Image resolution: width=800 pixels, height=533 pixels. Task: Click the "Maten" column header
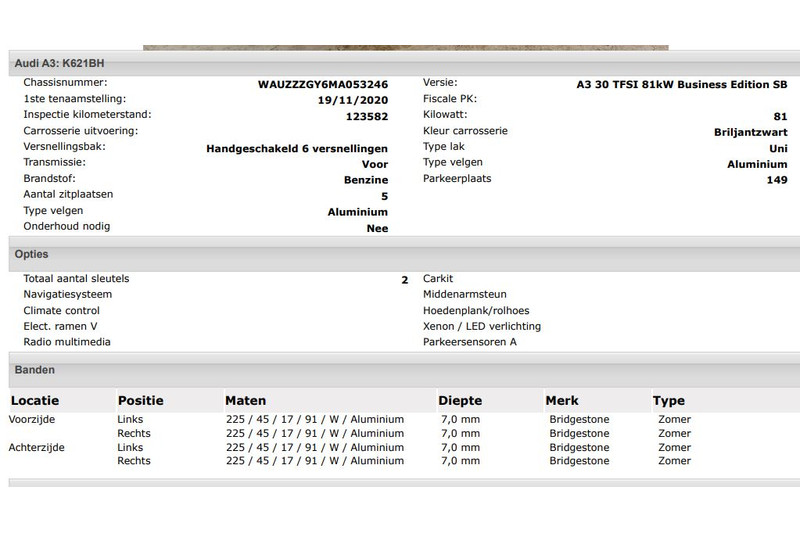click(x=245, y=401)
